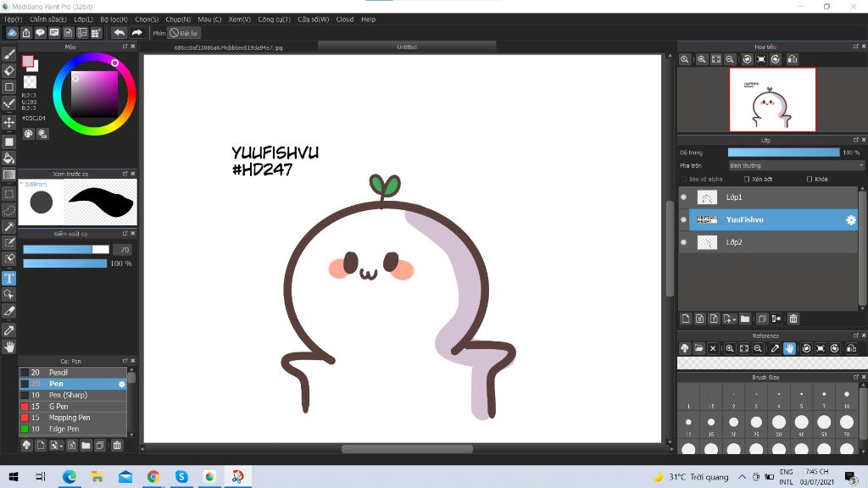Select the G Pen brush
This screenshot has height=488, width=868.
click(x=73, y=406)
